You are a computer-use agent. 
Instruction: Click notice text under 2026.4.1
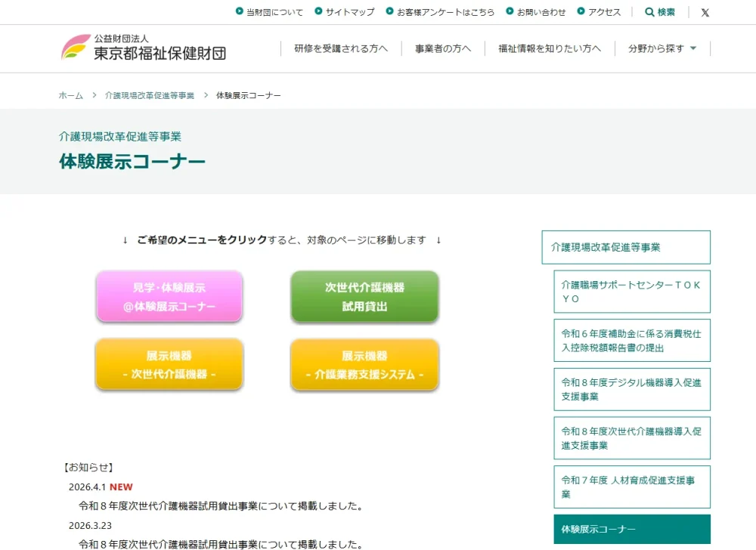click(x=221, y=506)
